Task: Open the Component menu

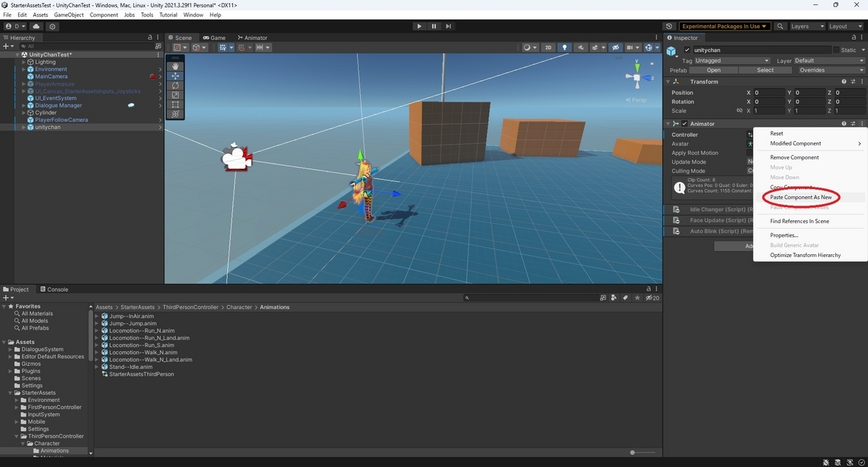Action: click(x=103, y=14)
